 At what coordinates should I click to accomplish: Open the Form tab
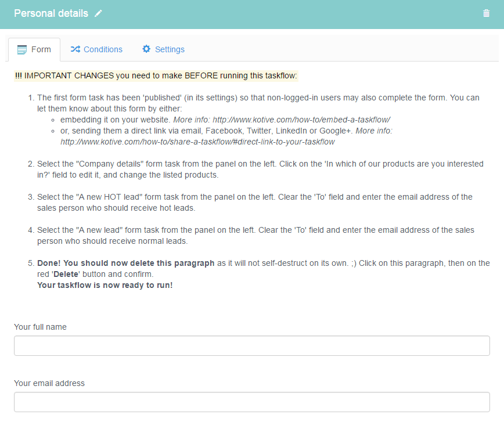tap(34, 49)
